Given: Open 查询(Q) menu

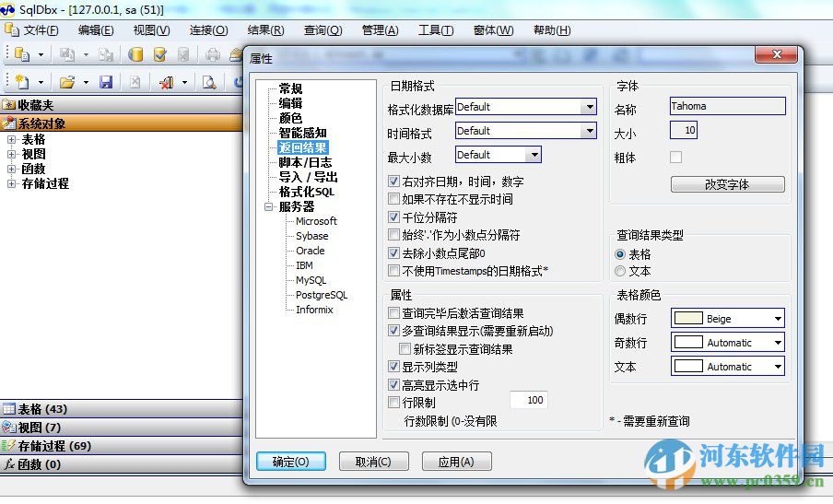Looking at the screenshot, I should [x=323, y=30].
